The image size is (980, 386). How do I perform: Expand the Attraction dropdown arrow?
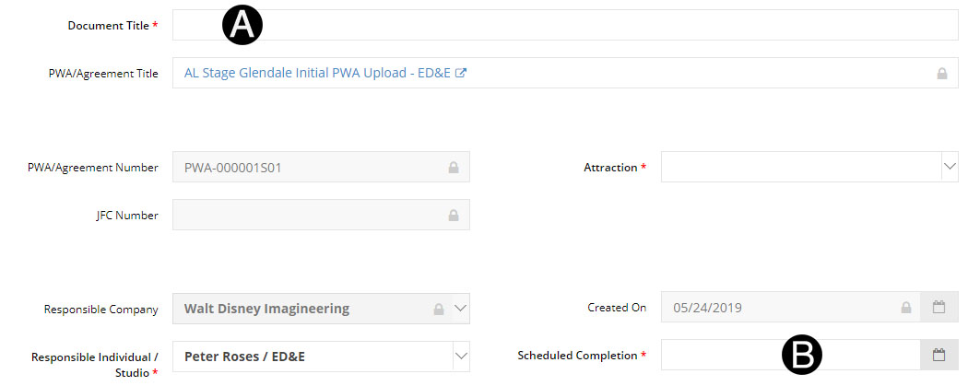(x=950, y=167)
